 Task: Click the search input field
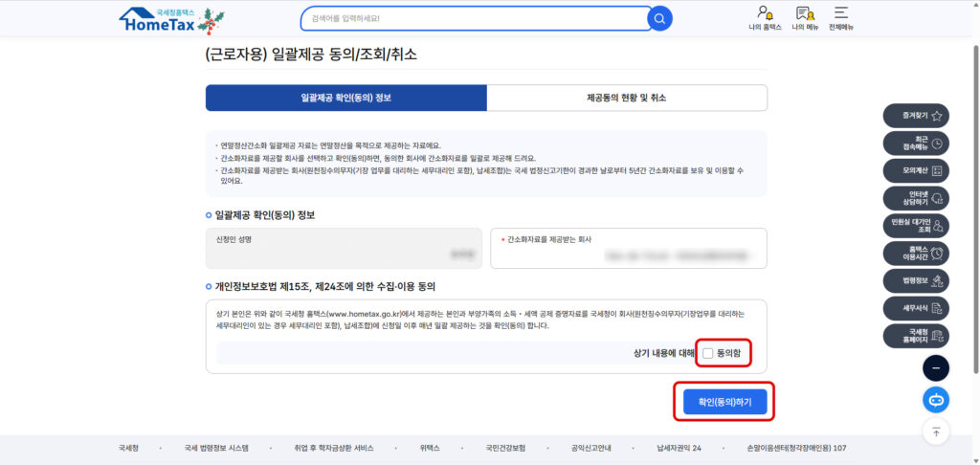click(477, 19)
